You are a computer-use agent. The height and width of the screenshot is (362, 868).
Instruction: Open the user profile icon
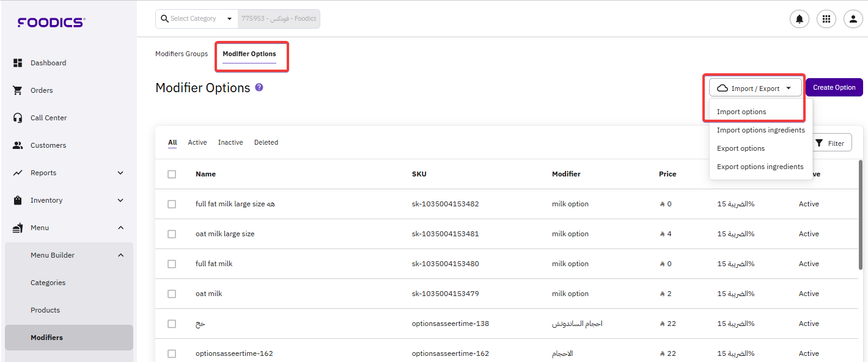[x=853, y=19]
